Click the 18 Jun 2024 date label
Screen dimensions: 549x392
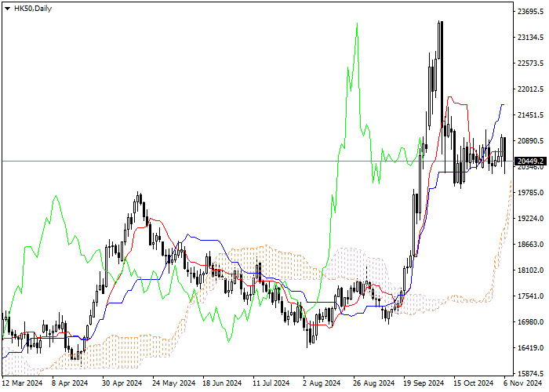[x=222, y=383]
